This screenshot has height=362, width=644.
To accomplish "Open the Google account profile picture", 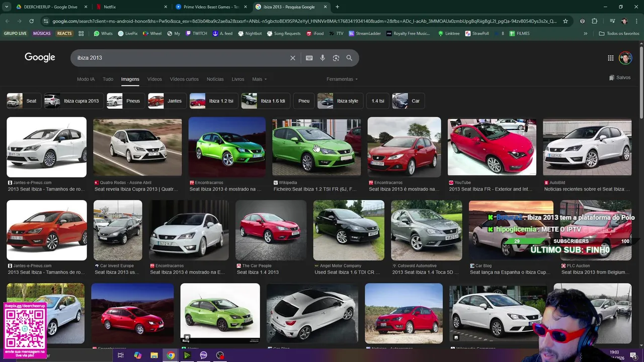I will pyautogui.click(x=625, y=58).
